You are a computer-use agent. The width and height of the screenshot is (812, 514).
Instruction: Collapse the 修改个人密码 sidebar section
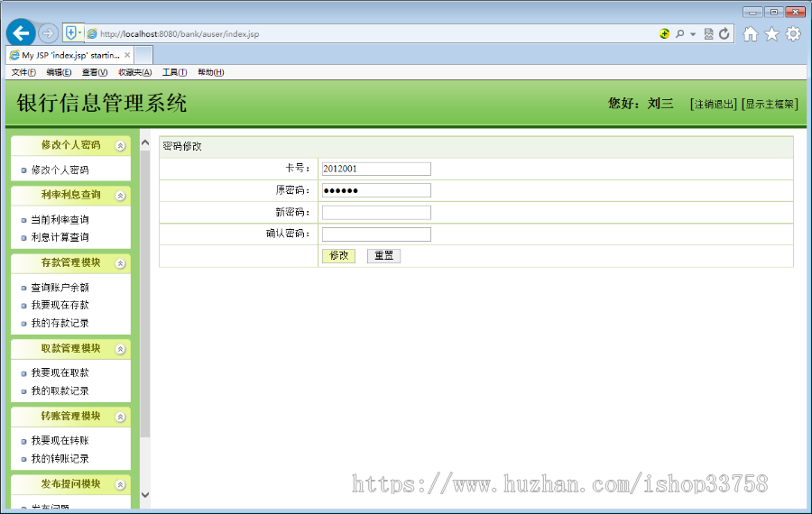[120, 146]
